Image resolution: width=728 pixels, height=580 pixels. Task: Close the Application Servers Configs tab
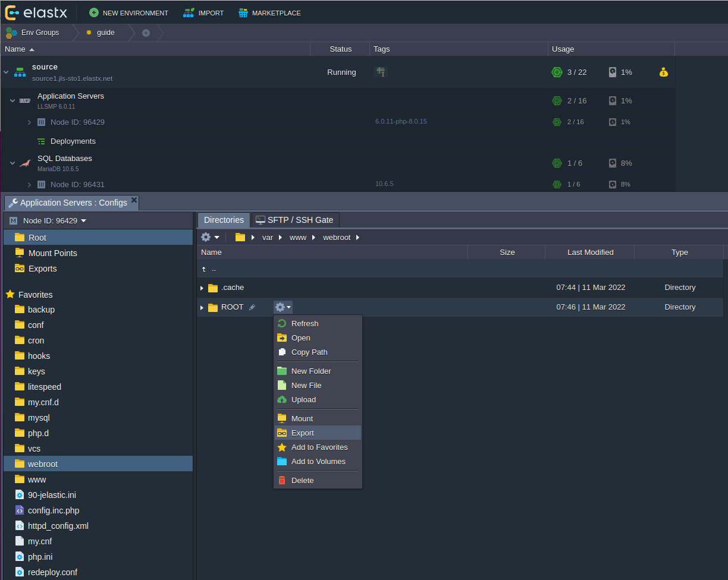pos(134,200)
